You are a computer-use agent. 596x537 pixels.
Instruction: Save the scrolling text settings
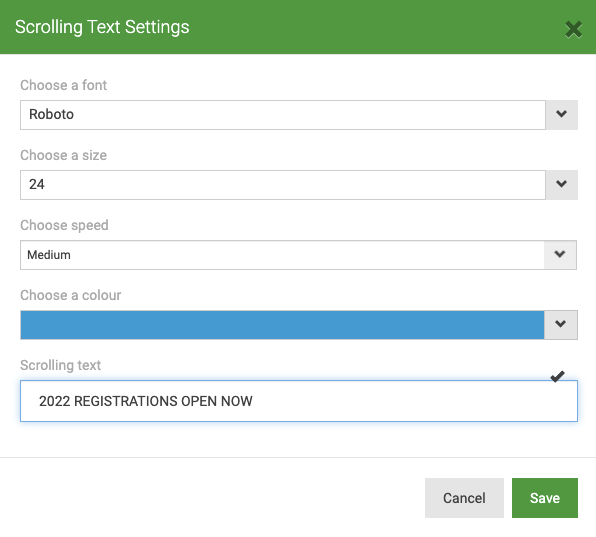pos(545,498)
